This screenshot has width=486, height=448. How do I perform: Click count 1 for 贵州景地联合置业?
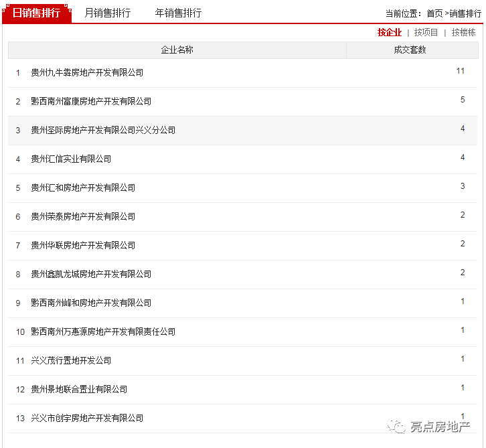point(463,388)
